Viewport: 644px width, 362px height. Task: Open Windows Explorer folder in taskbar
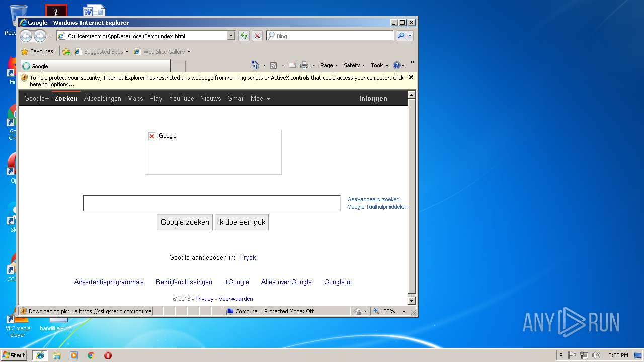coord(57,355)
